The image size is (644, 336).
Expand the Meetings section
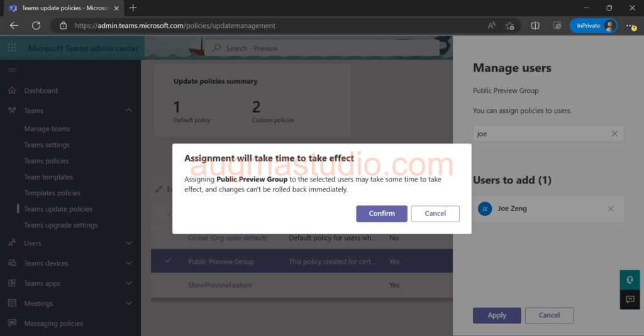coord(129,303)
